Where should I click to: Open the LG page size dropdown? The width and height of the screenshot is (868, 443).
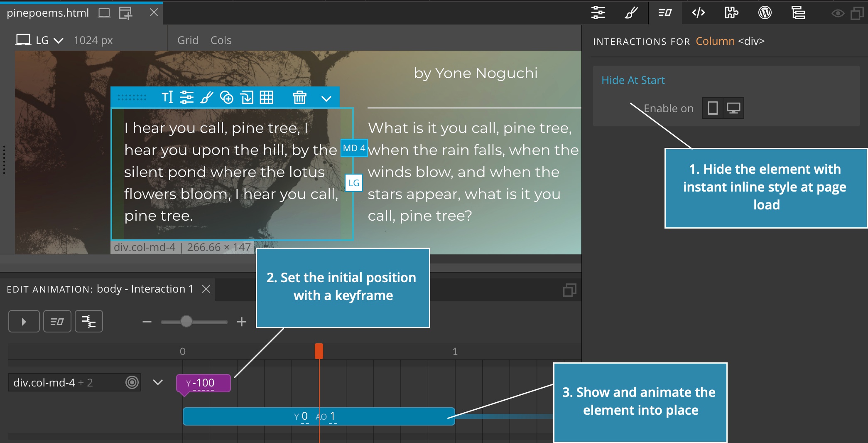coord(39,40)
